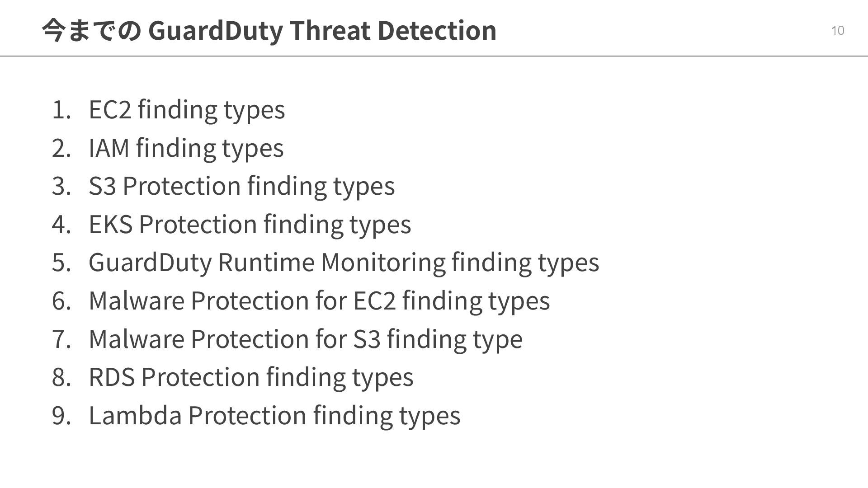Click the slide title GuardDuty Threat Detection
This screenshot has height=488, width=868.
point(269,30)
